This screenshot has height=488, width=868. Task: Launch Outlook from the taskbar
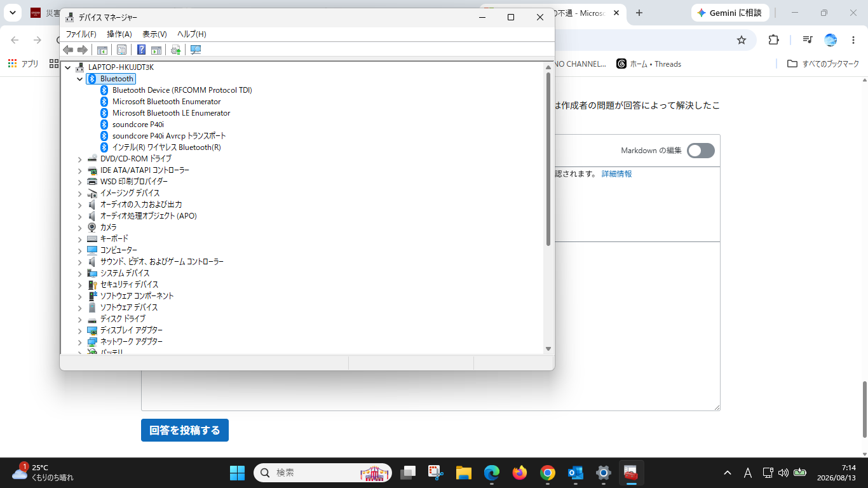[x=576, y=473]
